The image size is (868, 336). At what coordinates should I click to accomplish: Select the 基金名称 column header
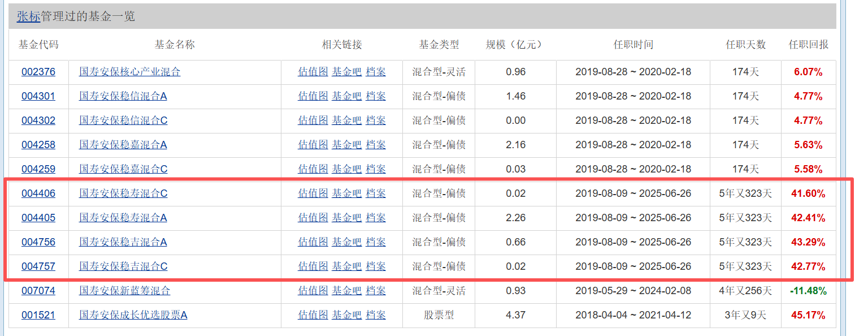175,45
